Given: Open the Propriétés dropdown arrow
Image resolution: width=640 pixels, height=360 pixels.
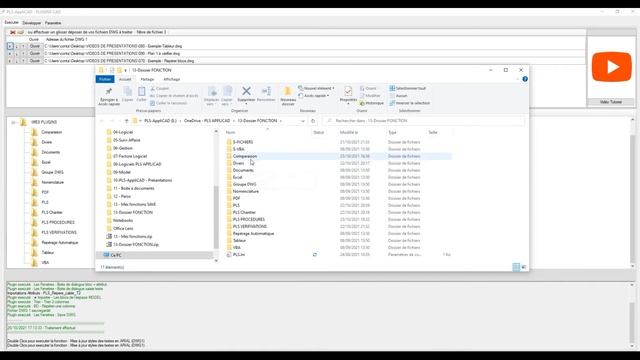Looking at the screenshot, I should click(x=348, y=104).
